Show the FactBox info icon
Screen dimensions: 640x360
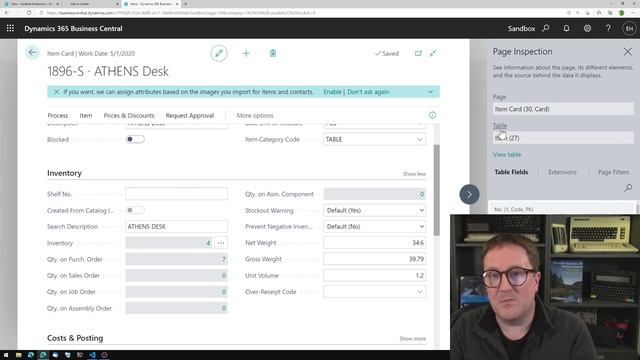[x=432, y=115]
